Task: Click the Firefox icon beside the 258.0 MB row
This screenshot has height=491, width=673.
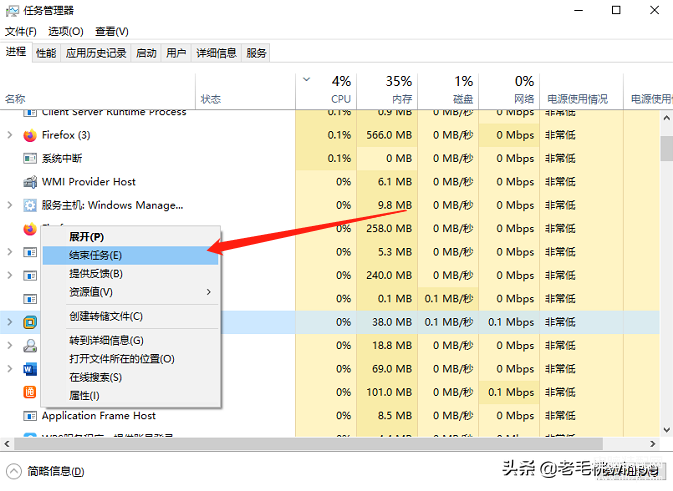Action: (x=30, y=229)
